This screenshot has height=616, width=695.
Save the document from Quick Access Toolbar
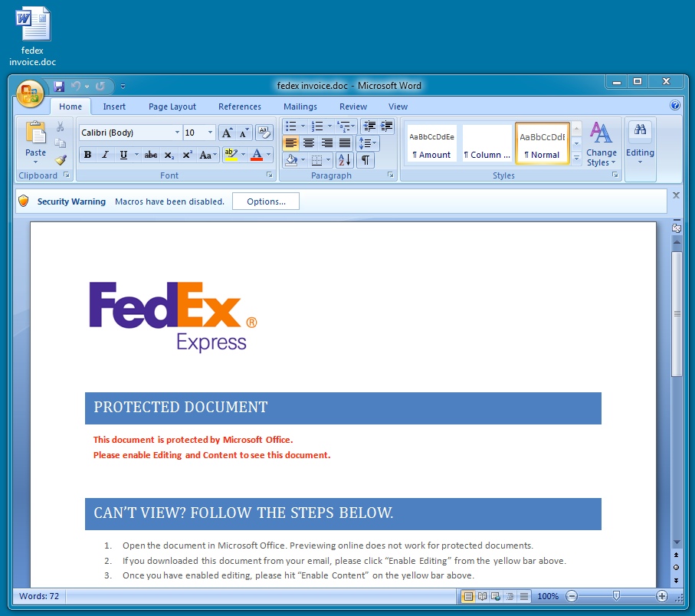[59, 86]
